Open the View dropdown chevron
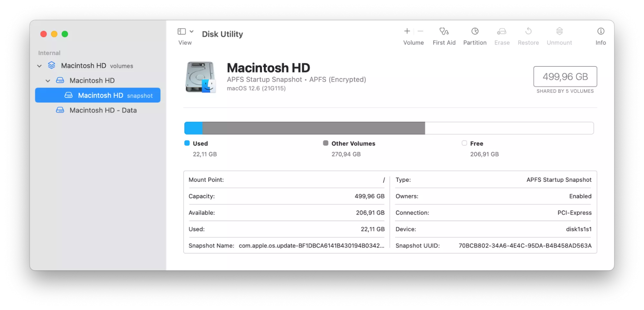 click(x=191, y=31)
